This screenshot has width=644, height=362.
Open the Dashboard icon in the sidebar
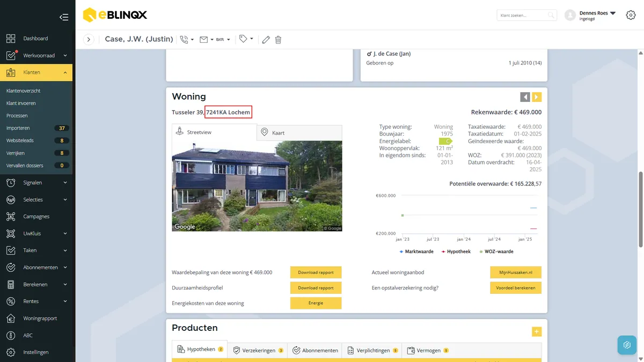(11, 39)
